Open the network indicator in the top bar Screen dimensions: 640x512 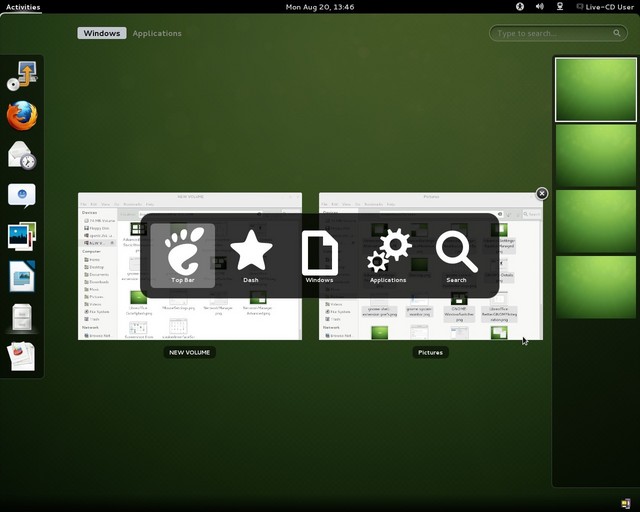click(x=560, y=7)
